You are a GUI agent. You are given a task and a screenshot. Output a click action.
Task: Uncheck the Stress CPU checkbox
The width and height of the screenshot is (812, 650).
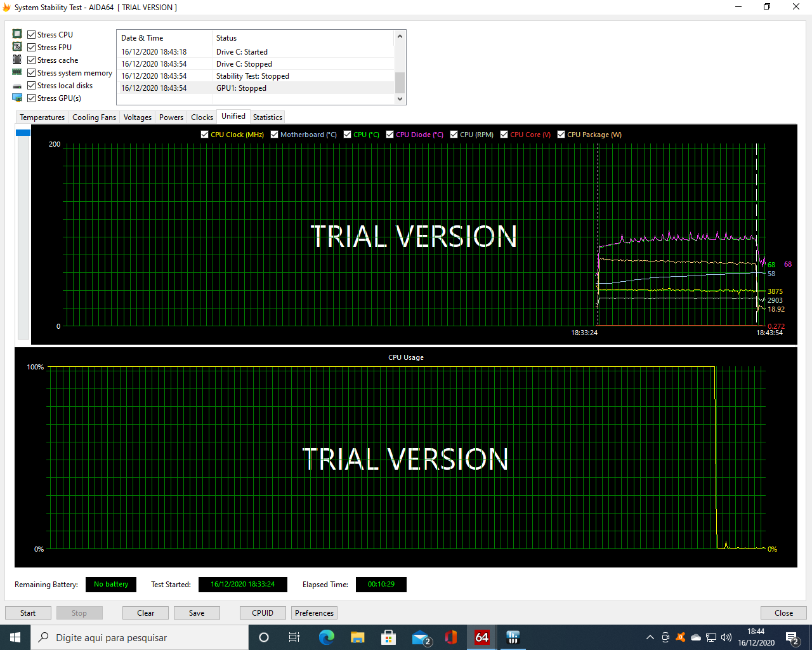pos(31,34)
